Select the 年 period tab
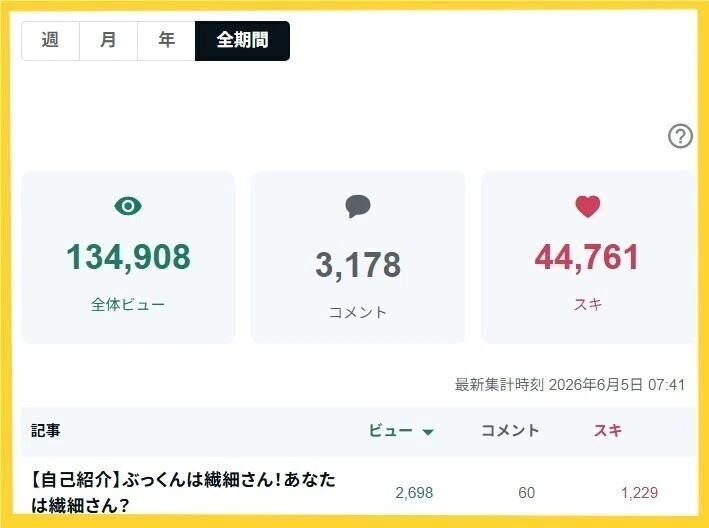 [166, 41]
